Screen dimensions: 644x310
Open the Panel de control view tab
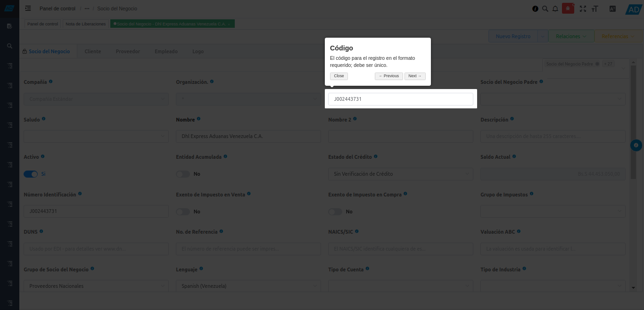pyautogui.click(x=42, y=24)
